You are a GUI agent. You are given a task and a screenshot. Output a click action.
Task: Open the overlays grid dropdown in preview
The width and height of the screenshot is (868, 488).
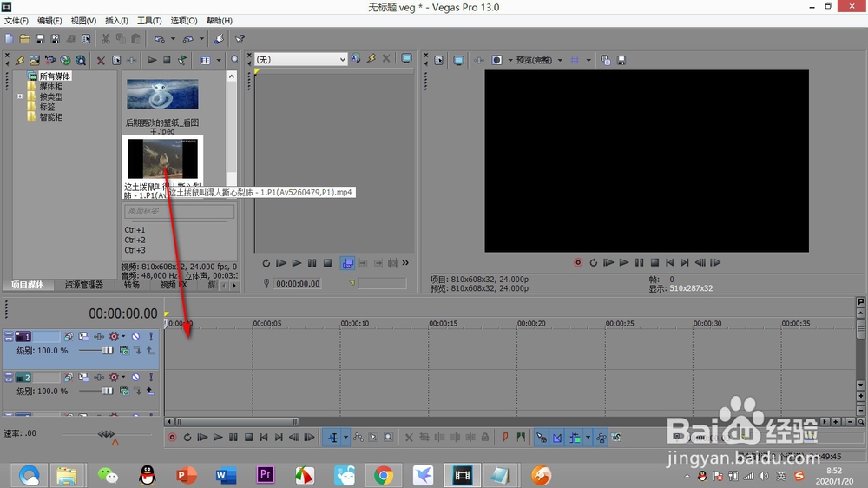(x=588, y=60)
